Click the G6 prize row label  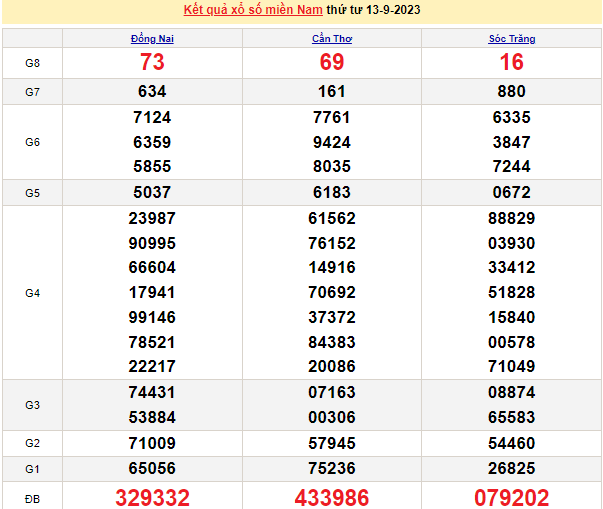tap(32, 142)
